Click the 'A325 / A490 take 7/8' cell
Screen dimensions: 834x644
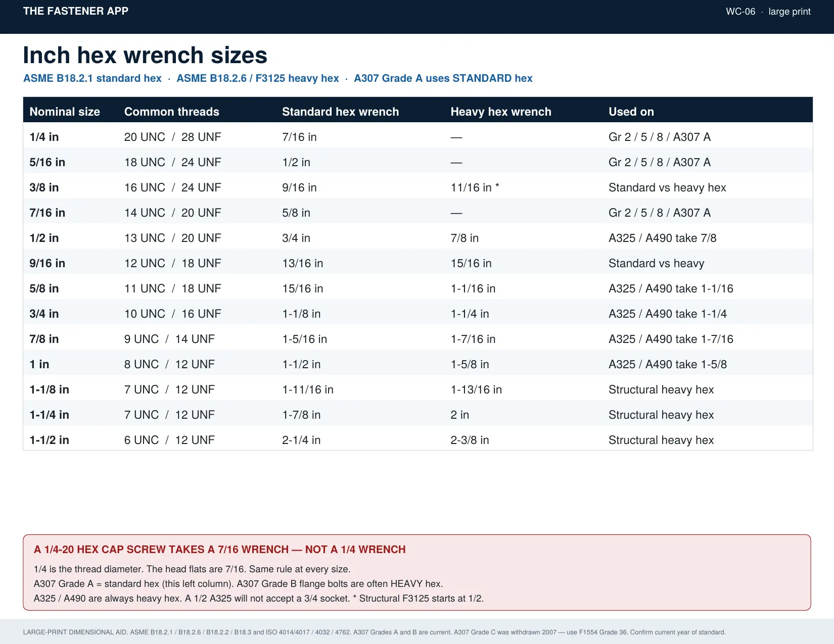pyautogui.click(x=663, y=238)
